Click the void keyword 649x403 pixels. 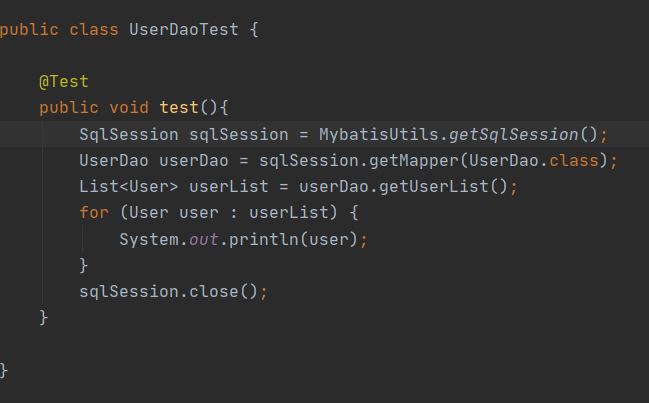(x=129, y=108)
